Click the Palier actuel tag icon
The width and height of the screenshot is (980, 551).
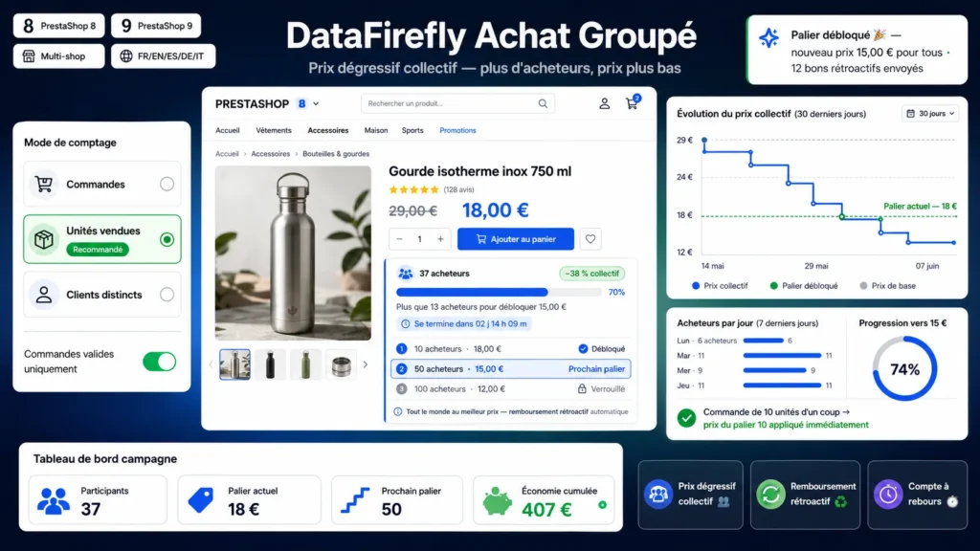point(201,500)
